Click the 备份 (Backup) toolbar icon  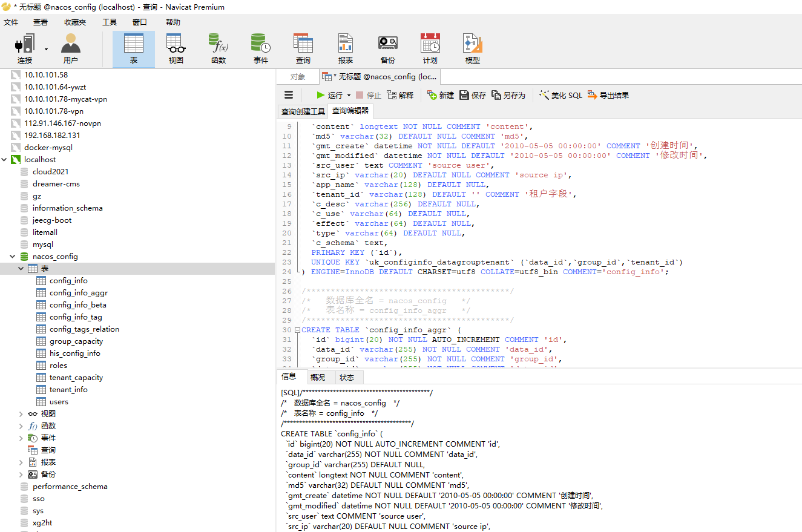388,49
